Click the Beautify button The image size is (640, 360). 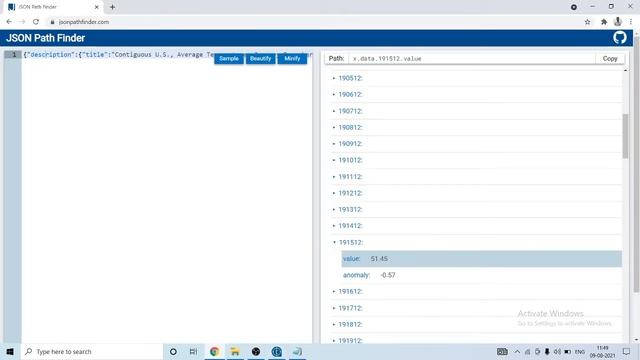pyautogui.click(x=260, y=58)
